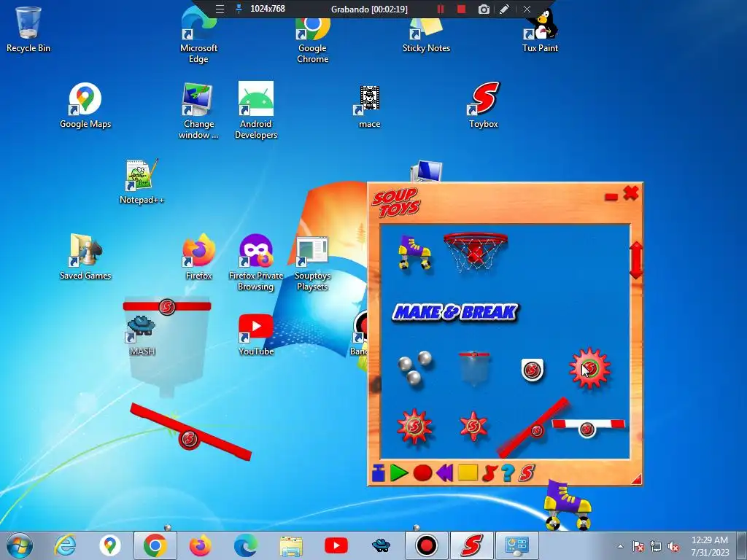Click the red toybox scroll arrows

coord(636,260)
